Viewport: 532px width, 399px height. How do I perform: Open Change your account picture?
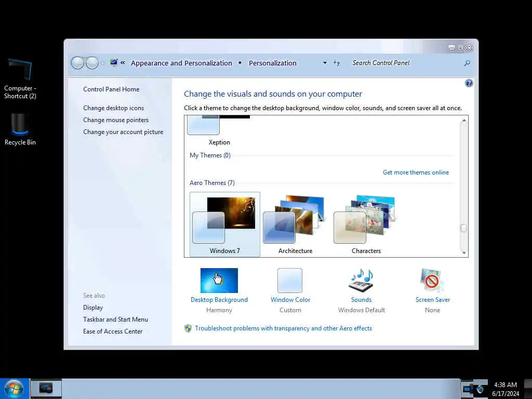pyautogui.click(x=123, y=132)
